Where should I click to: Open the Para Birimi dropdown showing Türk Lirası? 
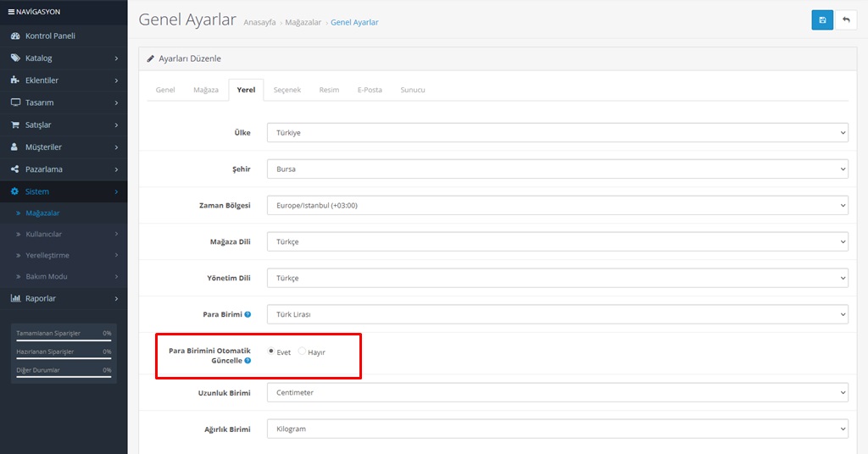558,314
